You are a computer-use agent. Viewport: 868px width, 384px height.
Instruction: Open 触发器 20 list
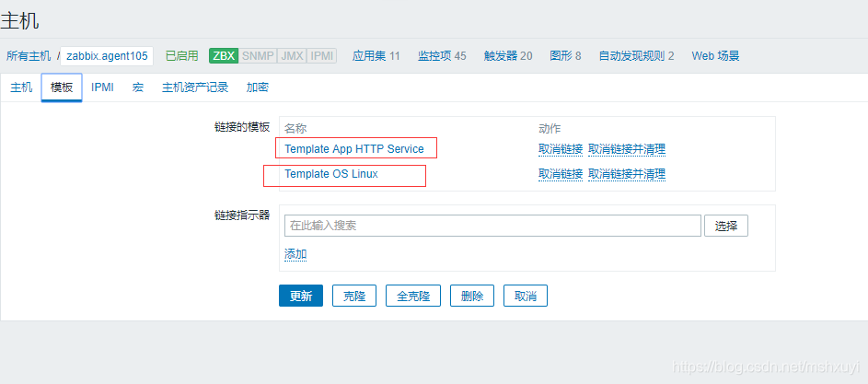point(508,56)
